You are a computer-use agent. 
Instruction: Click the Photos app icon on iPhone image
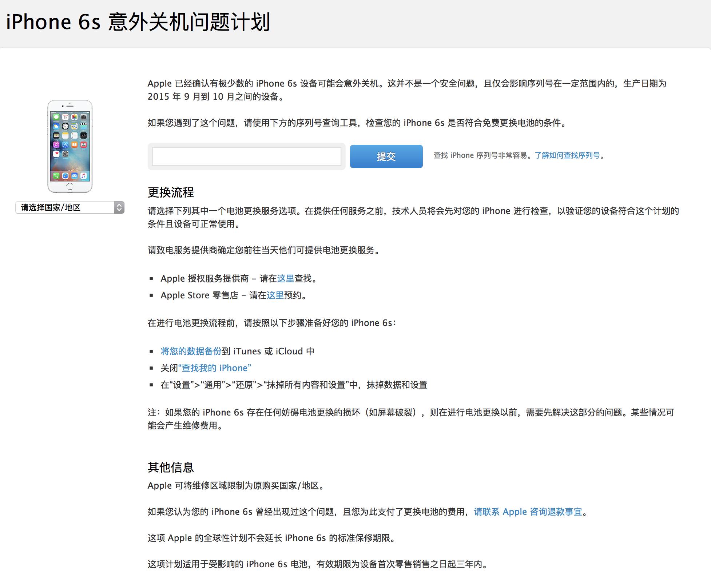coord(74,117)
